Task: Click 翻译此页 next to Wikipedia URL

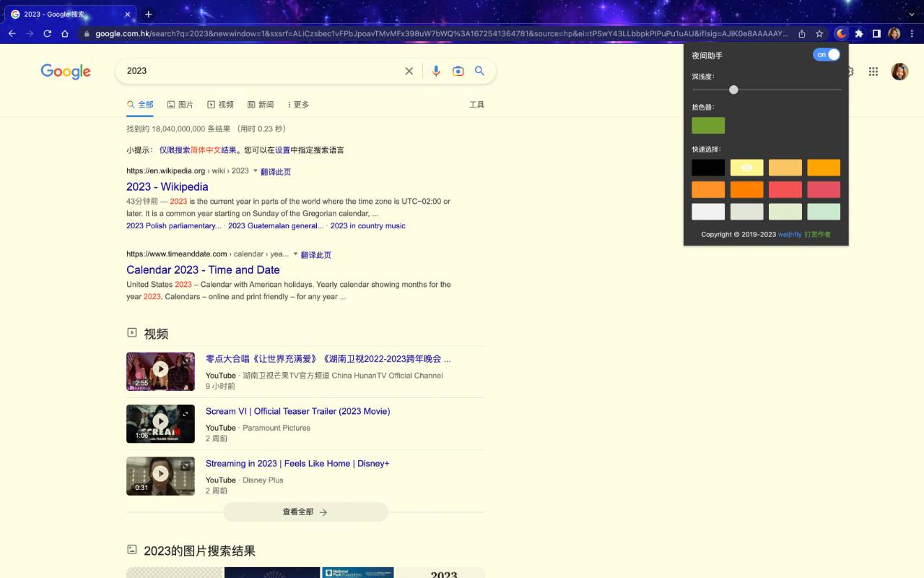Action: 276,172
